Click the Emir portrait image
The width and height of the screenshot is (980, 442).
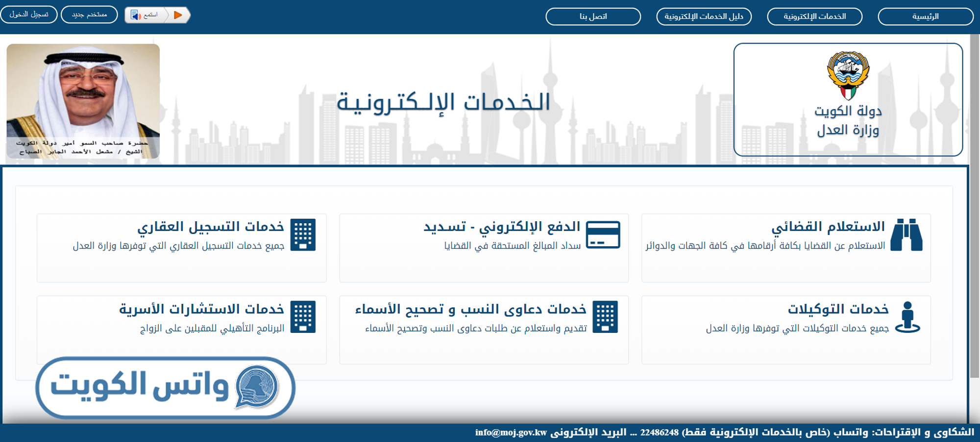pos(83,101)
